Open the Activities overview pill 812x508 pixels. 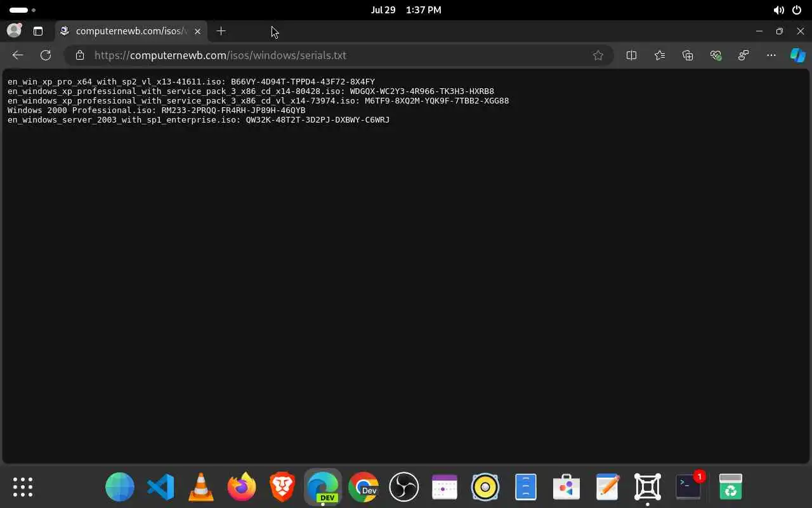coord(22,10)
